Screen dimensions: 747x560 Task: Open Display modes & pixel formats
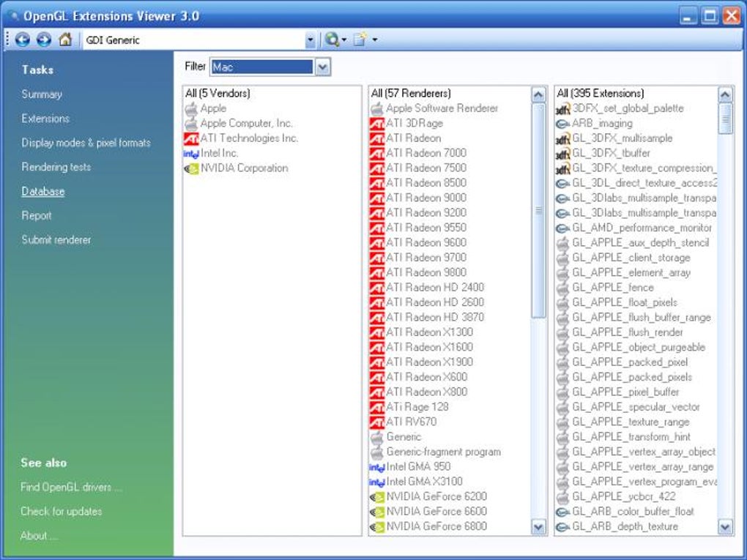point(86,143)
